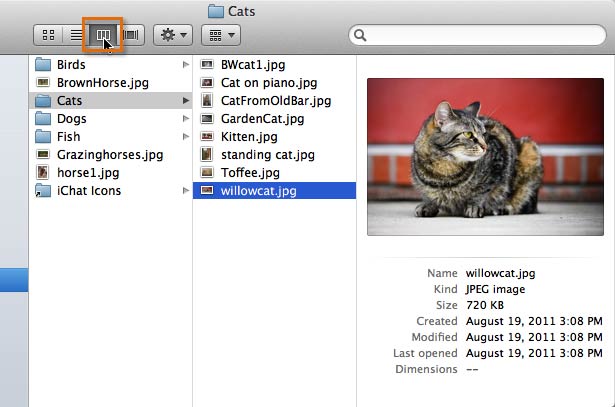Select BrownHorse.jpg file
The image size is (615, 407).
click(x=102, y=83)
